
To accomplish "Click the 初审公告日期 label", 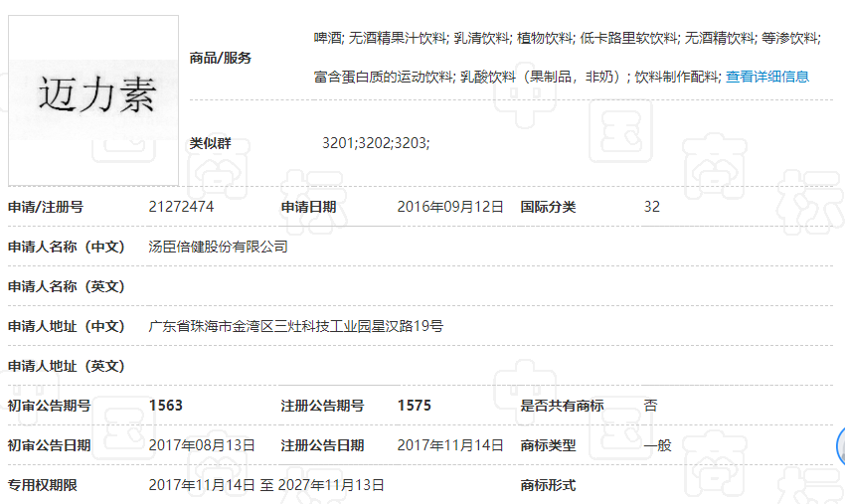I will (49, 445).
